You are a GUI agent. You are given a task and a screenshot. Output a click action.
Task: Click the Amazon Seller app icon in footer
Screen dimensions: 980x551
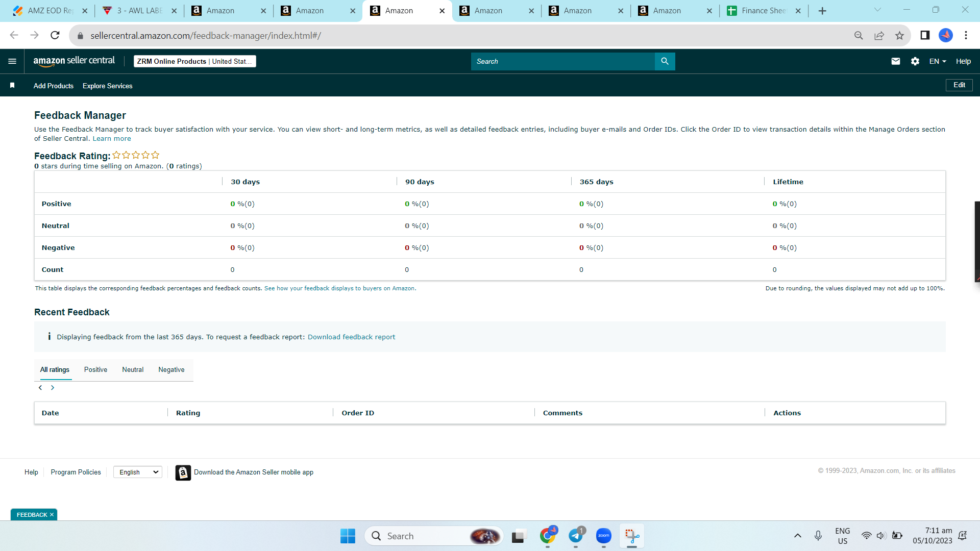(x=183, y=472)
